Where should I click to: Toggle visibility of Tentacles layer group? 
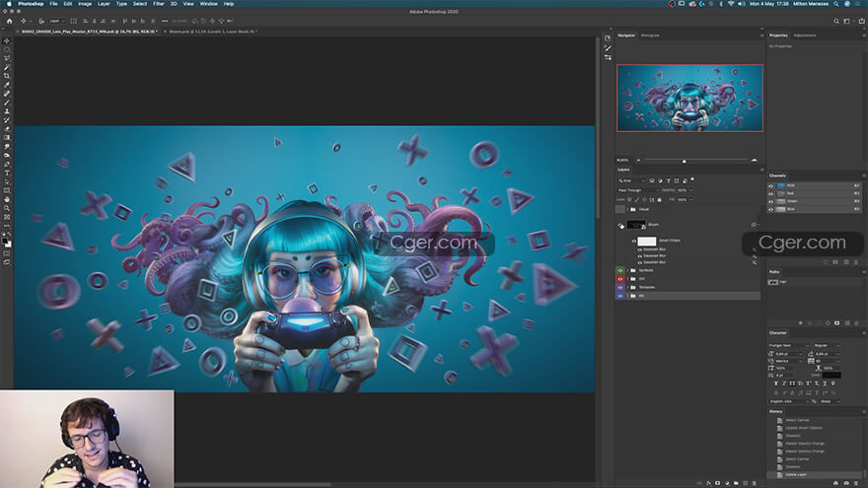tap(620, 287)
